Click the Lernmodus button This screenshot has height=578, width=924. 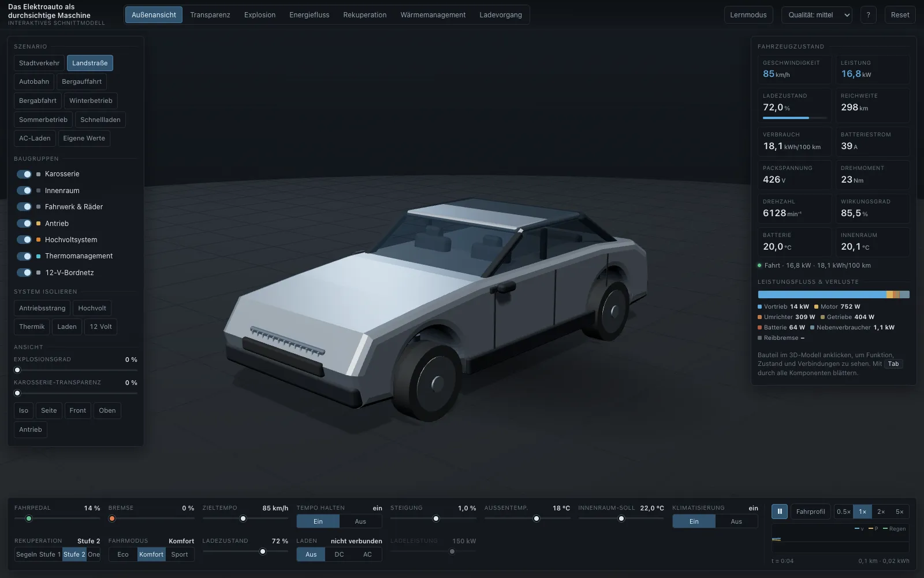(748, 15)
